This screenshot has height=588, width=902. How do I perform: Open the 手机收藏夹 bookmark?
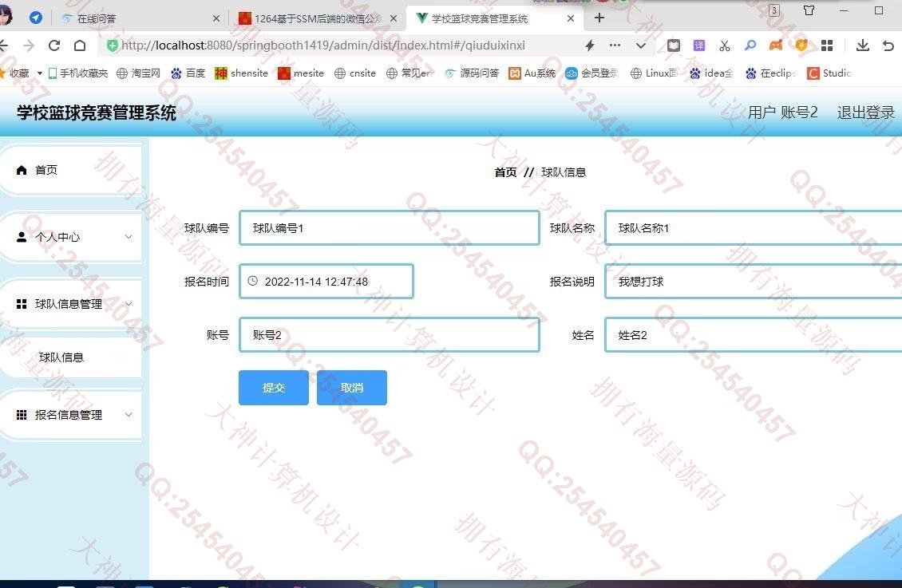[78, 73]
